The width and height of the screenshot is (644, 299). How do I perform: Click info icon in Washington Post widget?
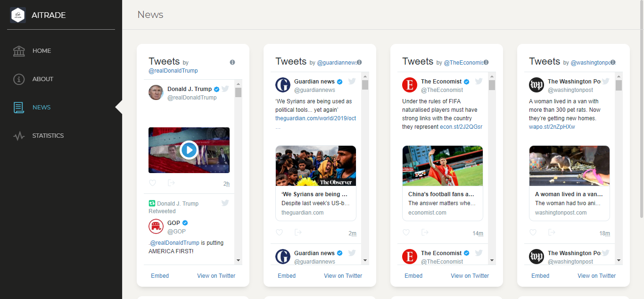[x=613, y=62]
